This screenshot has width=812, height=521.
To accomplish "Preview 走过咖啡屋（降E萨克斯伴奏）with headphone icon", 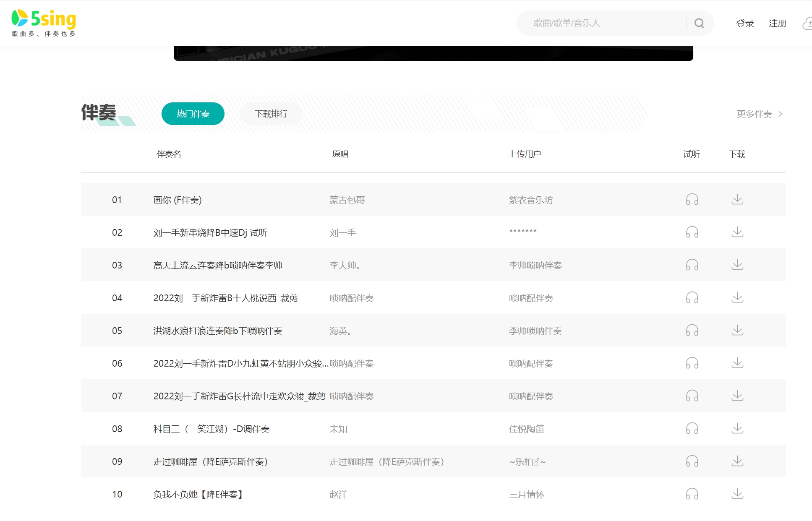I will (692, 461).
